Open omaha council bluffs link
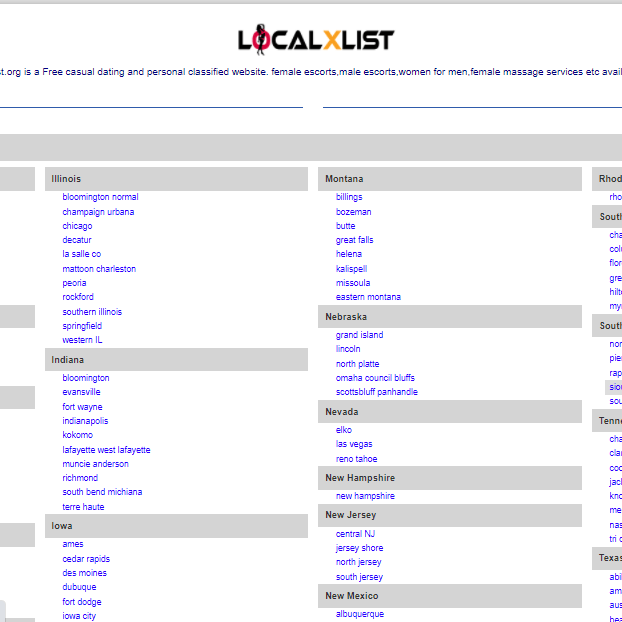This screenshot has width=622, height=622. [x=375, y=378]
